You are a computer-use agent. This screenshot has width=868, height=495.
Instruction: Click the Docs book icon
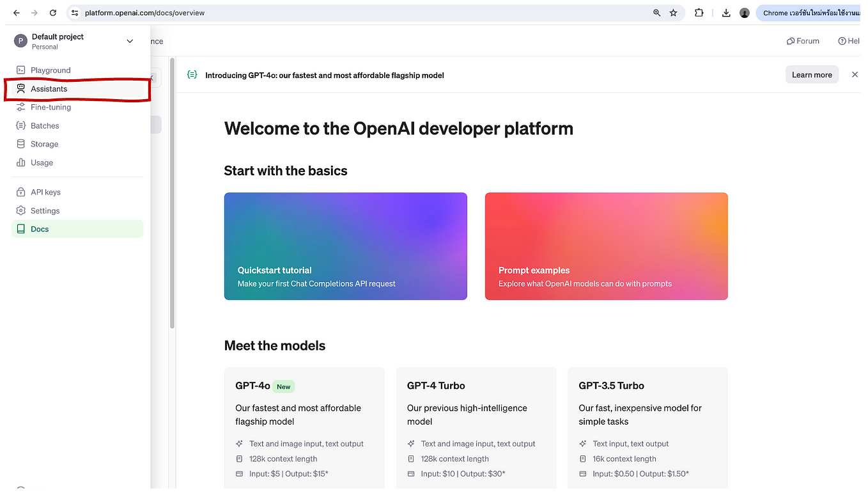click(21, 229)
